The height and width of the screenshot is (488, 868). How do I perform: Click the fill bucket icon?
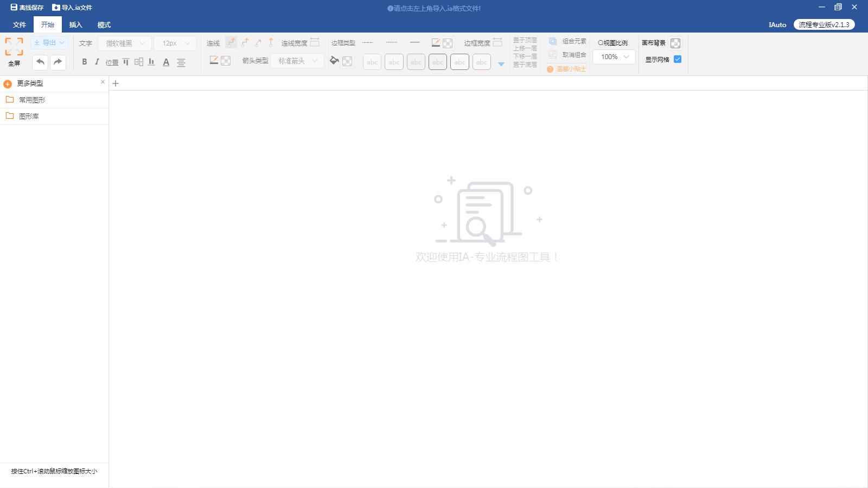coord(334,61)
